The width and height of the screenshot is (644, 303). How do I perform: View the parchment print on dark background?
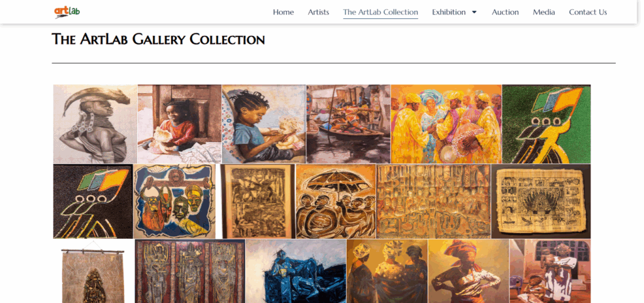click(x=541, y=202)
